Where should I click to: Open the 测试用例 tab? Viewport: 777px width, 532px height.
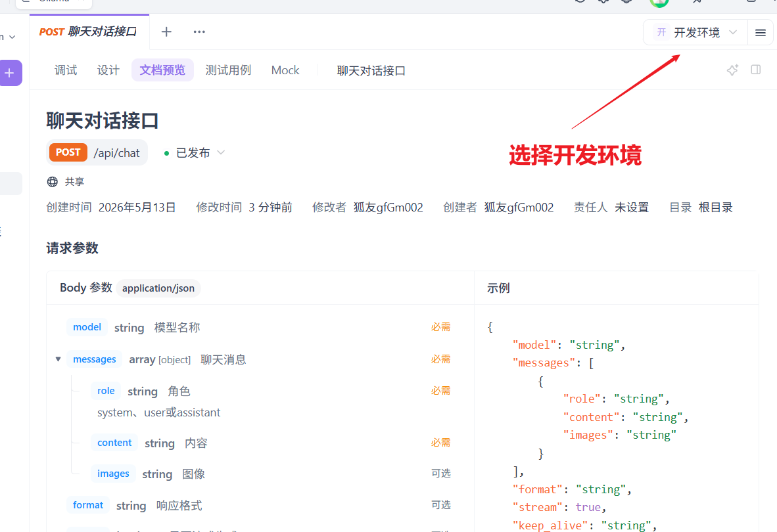click(x=228, y=70)
